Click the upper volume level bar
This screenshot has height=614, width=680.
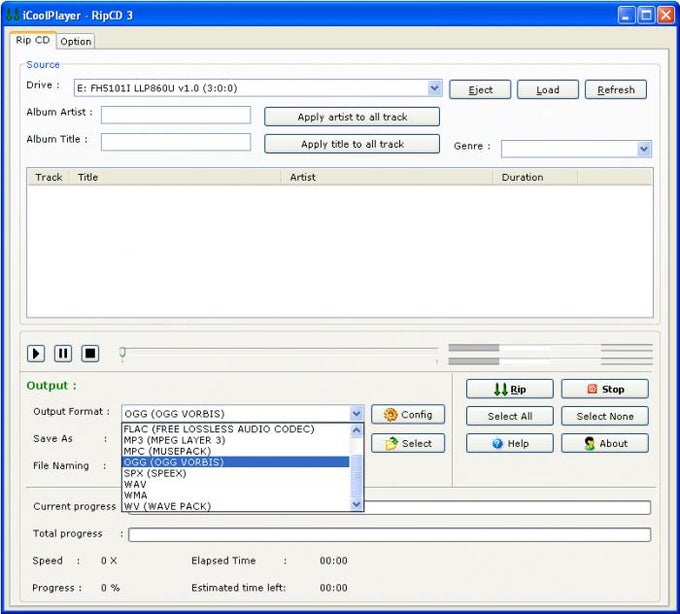[x=550, y=348]
